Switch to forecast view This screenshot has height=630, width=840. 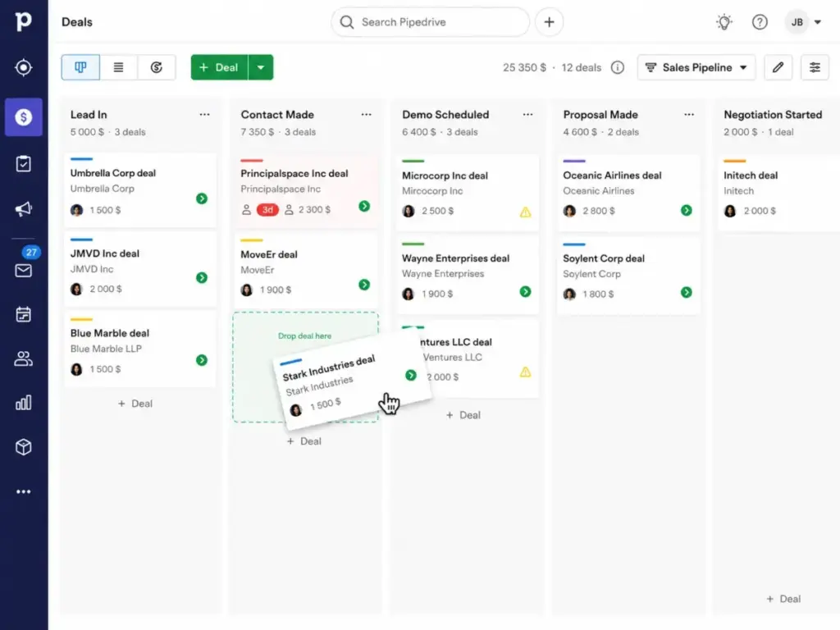coord(157,67)
